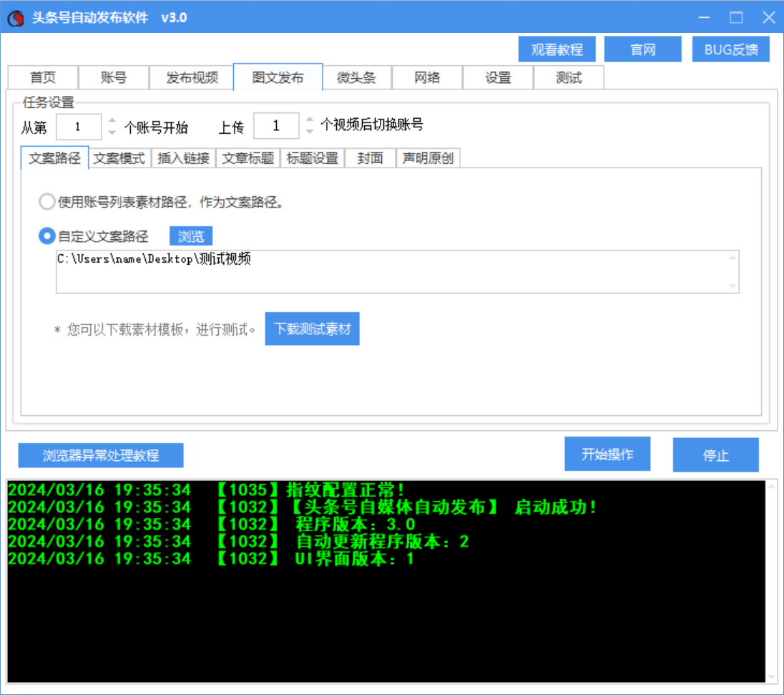
Task: Switch to the 测试 tab
Action: point(569,77)
